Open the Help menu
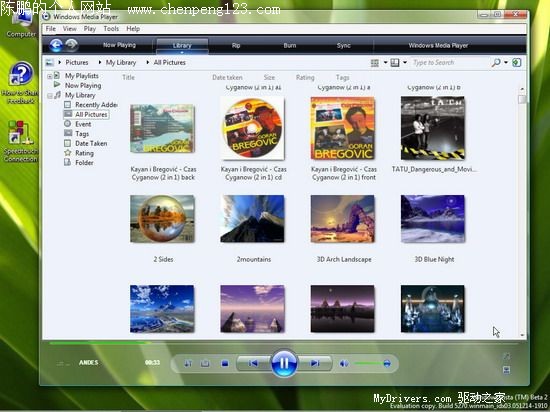Viewport: 550px width, 412px height. point(133,29)
